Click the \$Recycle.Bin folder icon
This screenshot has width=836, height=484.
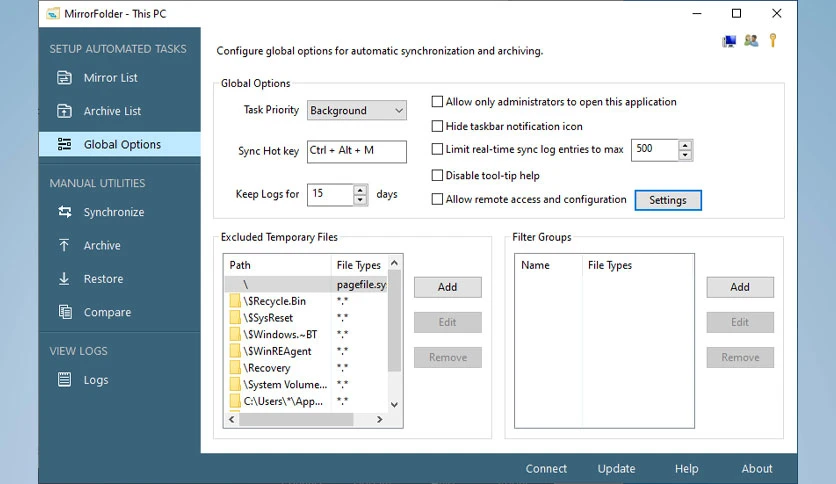pyautogui.click(x=235, y=301)
